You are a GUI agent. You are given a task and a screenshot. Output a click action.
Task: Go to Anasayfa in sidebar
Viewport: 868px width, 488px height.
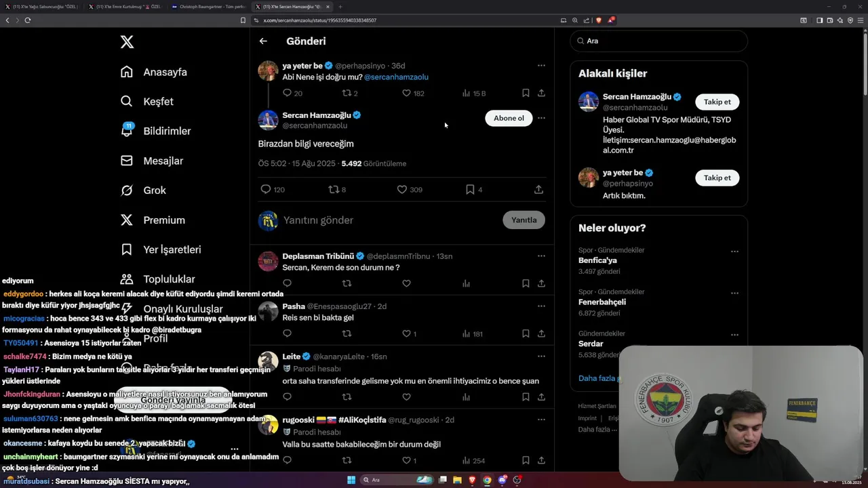154,72
